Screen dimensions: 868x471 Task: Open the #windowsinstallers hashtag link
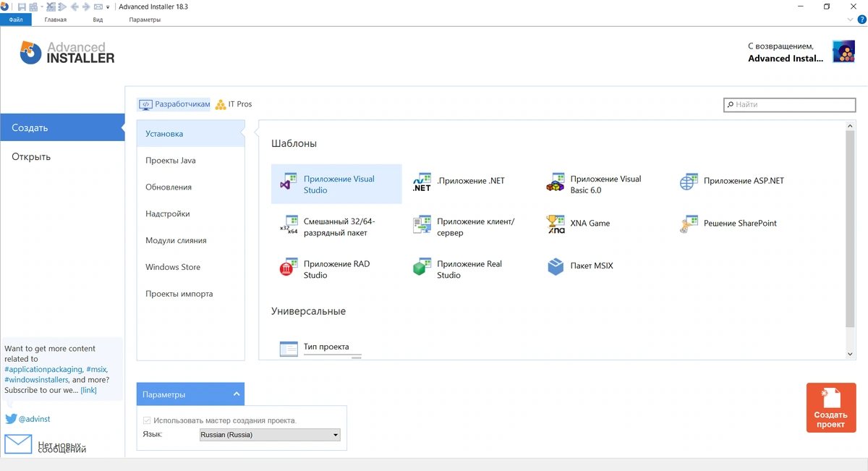[36, 379]
